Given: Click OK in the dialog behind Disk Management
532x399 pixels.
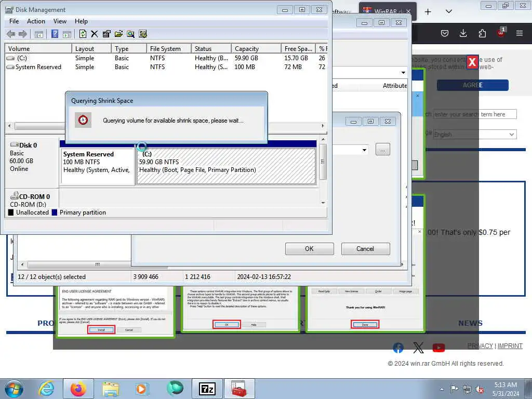Looking at the screenshot, I should tap(310, 249).
